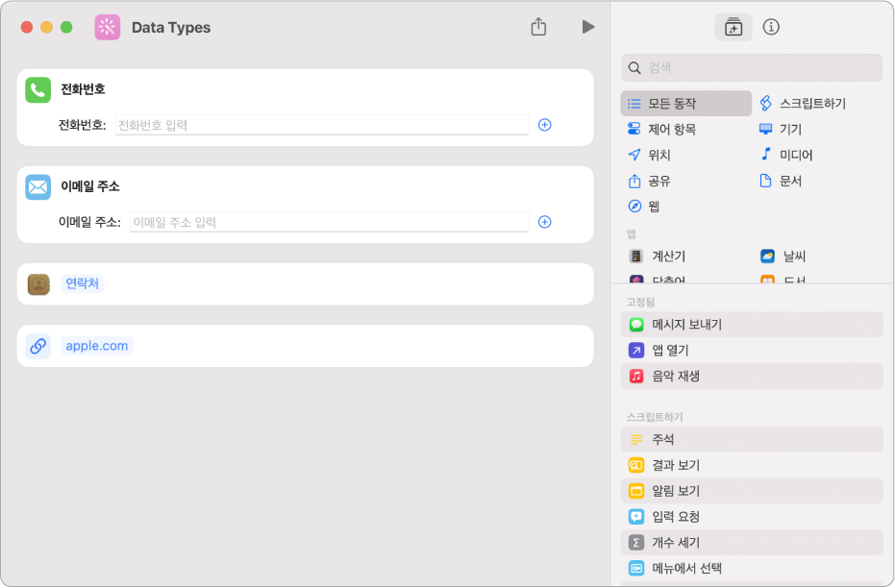Click the Contacts app icon in 연락처 action
895x588 pixels.
click(x=38, y=284)
